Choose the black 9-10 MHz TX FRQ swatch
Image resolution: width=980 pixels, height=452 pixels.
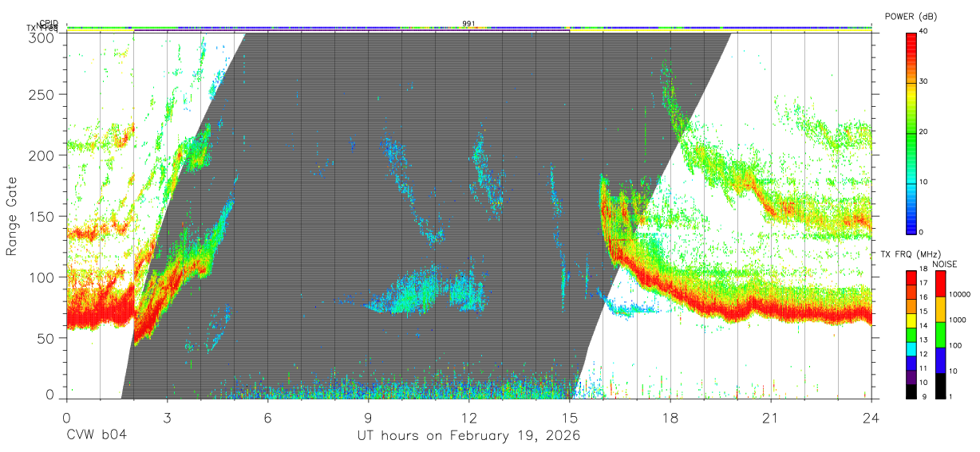pyautogui.click(x=911, y=390)
